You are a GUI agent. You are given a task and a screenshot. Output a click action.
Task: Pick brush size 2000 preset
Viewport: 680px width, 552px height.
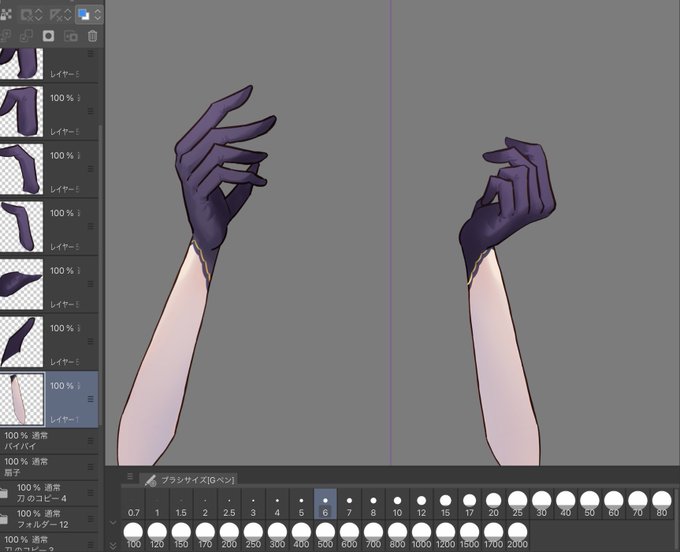[517, 536]
